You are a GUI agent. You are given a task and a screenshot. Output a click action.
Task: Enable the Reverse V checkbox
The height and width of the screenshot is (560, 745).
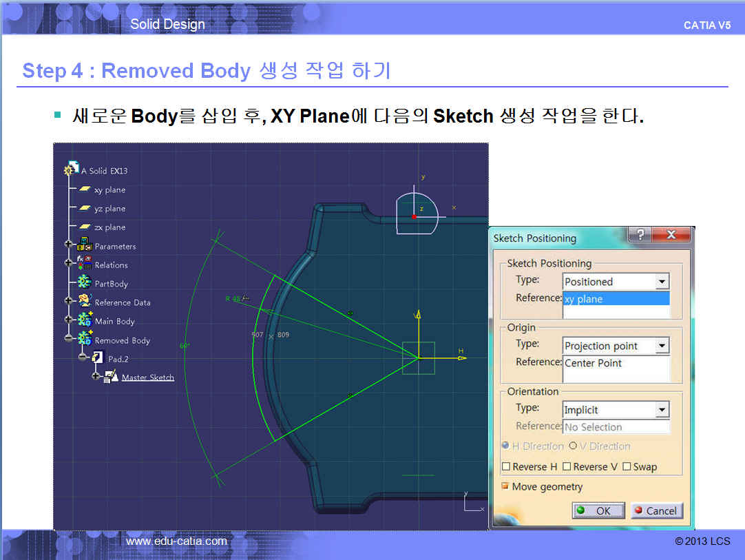567,467
